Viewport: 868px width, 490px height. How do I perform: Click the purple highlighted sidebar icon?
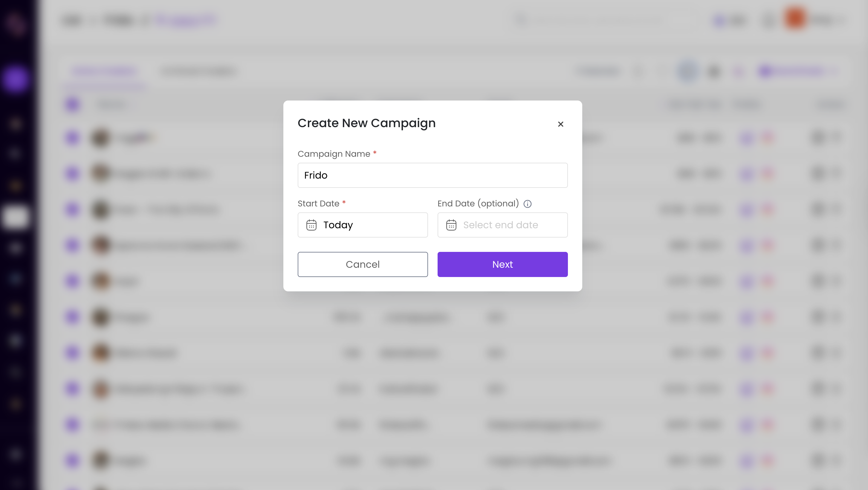click(x=15, y=79)
